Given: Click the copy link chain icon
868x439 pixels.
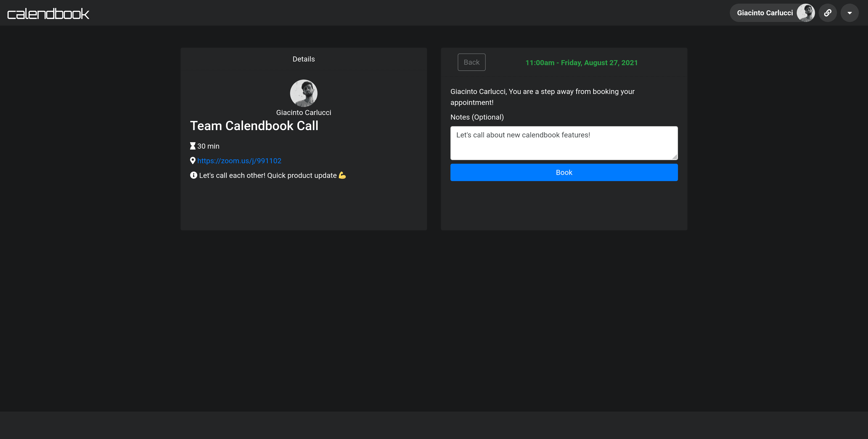Looking at the screenshot, I should 828,13.
